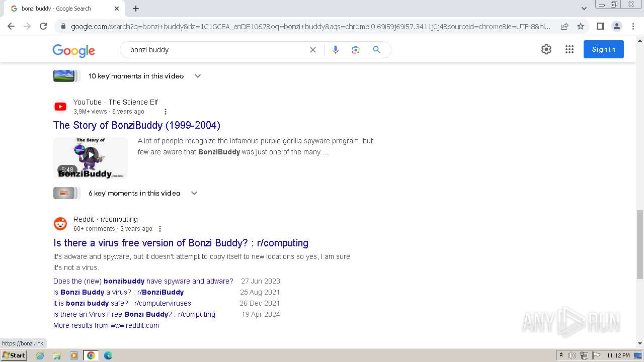Open the 6 key moments video thumbnail
Viewport: 644px width, 362px height.
click(x=64, y=193)
